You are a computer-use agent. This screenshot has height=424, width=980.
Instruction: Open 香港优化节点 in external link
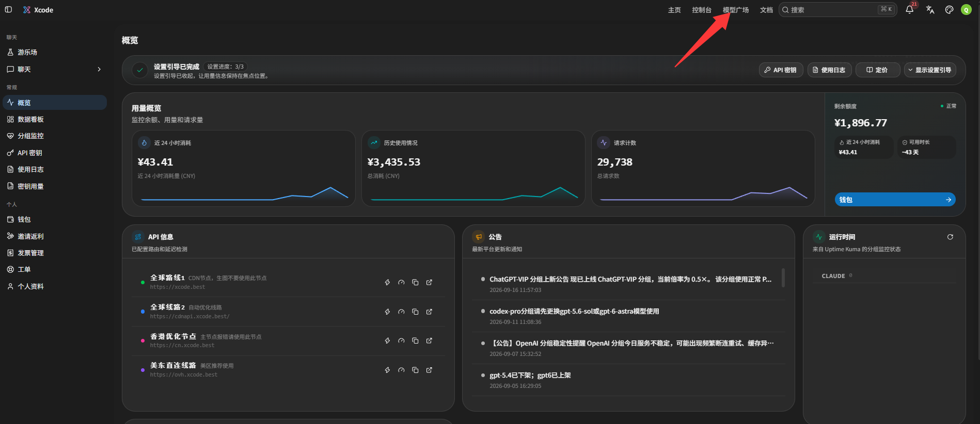click(429, 340)
